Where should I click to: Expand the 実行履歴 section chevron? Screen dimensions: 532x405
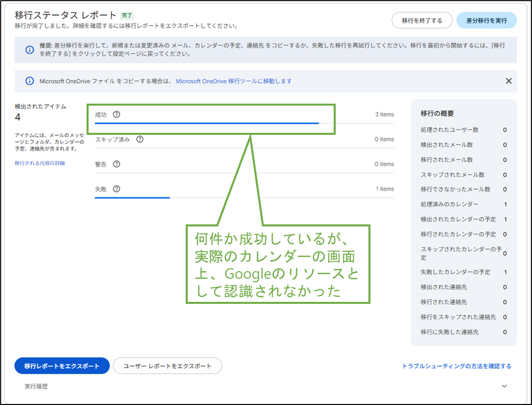point(504,386)
